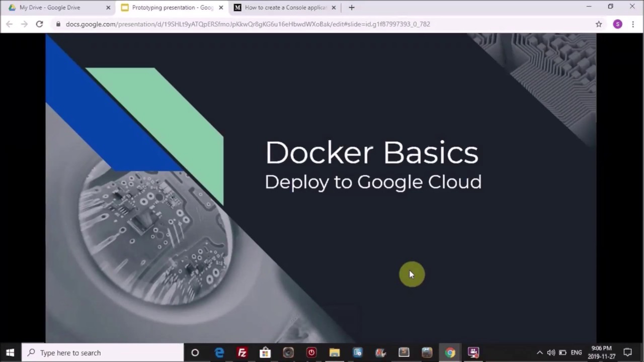Click the Type here to search box
Screen dimensions: 644x362
103,352
